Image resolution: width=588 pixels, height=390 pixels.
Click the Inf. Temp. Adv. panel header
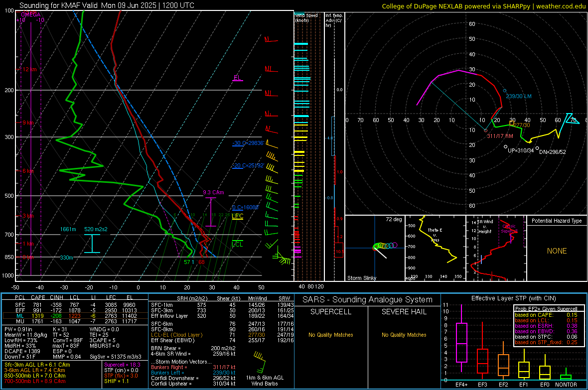click(x=334, y=20)
